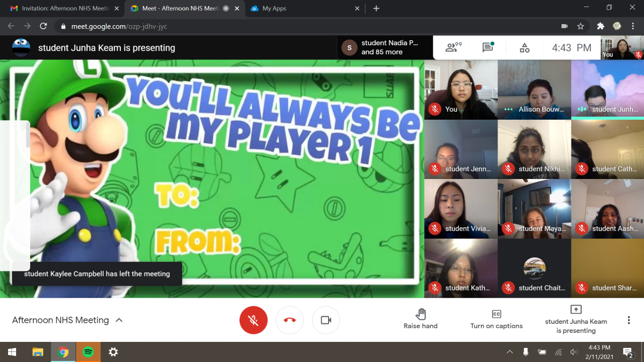Select student Chait... video tile
The width and height of the screenshot is (644, 362).
point(534,268)
